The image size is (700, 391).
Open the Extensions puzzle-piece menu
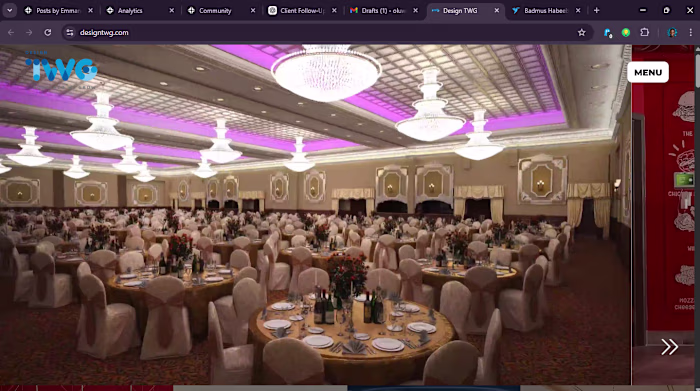[645, 33]
